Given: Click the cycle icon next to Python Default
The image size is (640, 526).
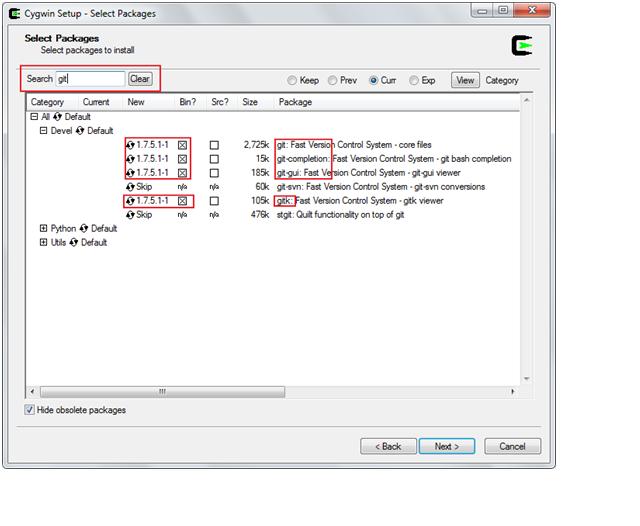Looking at the screenshot, I should [84, 229].
